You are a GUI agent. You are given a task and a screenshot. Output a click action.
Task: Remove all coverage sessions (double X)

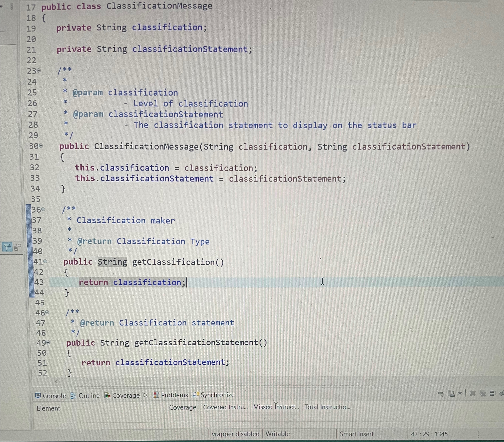coord(482,393)
